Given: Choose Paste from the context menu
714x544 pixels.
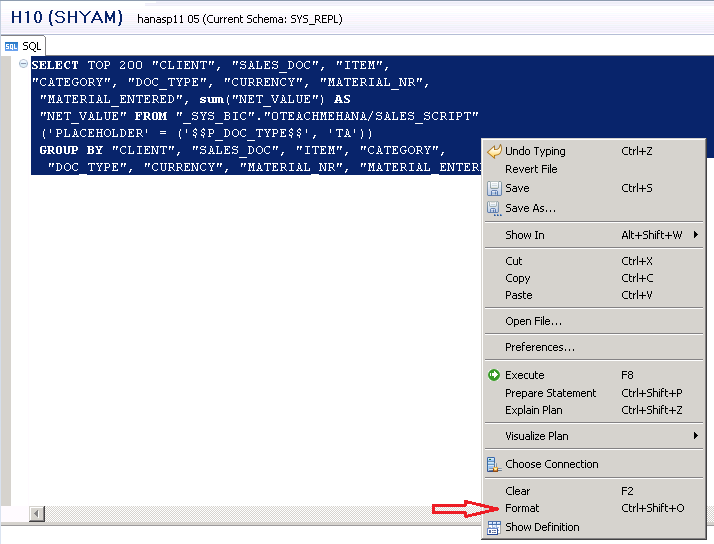Looking at the screenshot, I should tap(594, 295).
